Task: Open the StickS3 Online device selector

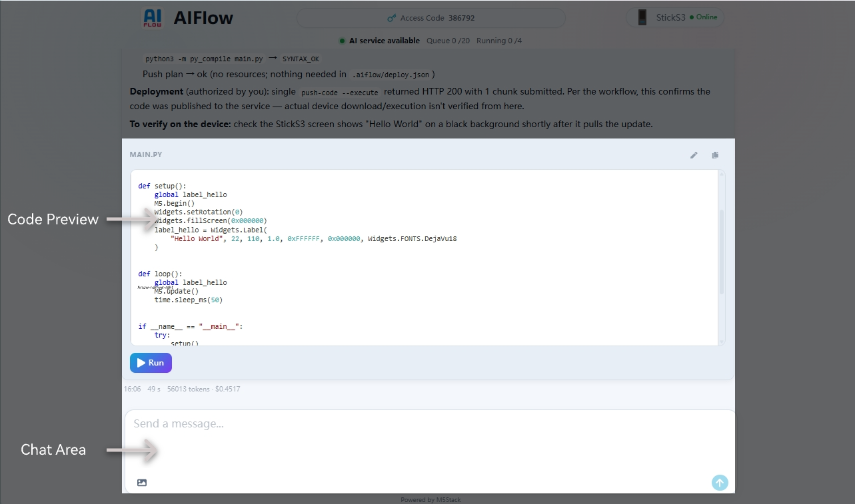Action: click(x=675, y=18)
